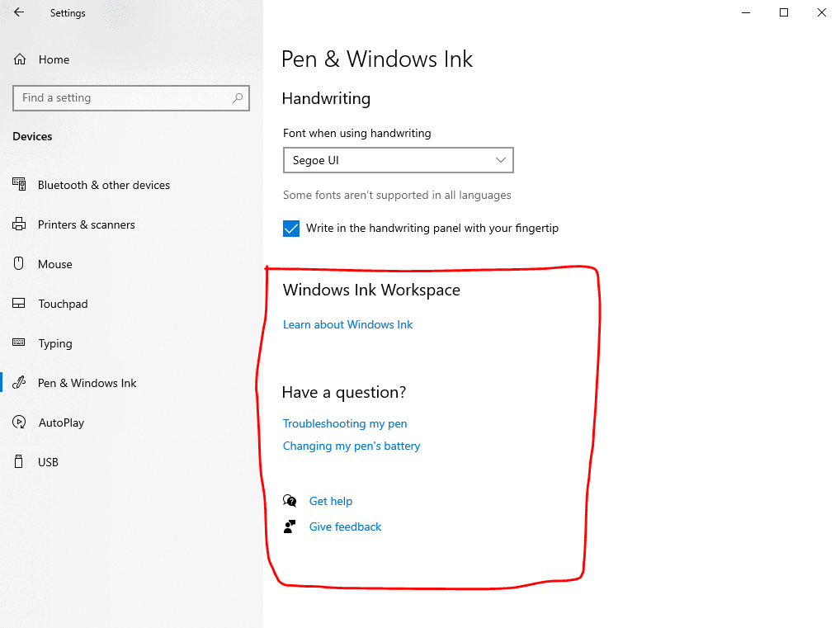Open the AutoPlay settings page
The width and height of the screenshot is (840, 628).
click(x=62, y=423)
